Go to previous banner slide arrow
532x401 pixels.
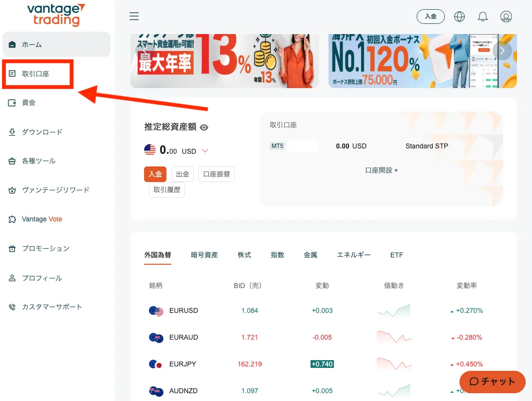click(145, 51)
